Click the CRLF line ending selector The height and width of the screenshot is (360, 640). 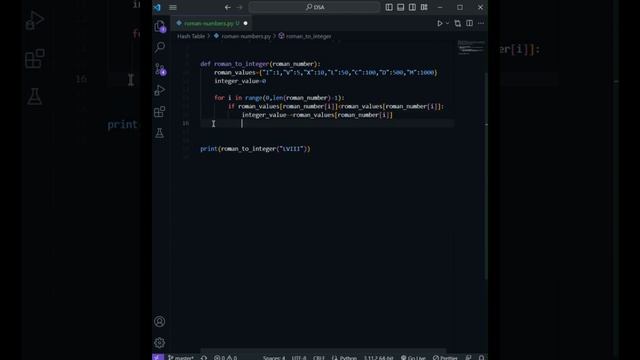coord(319,358)
